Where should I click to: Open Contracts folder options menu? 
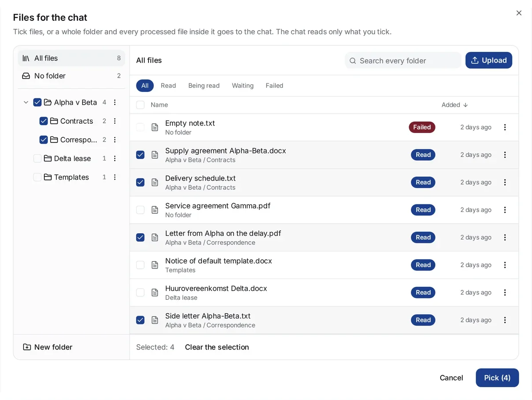115,121
